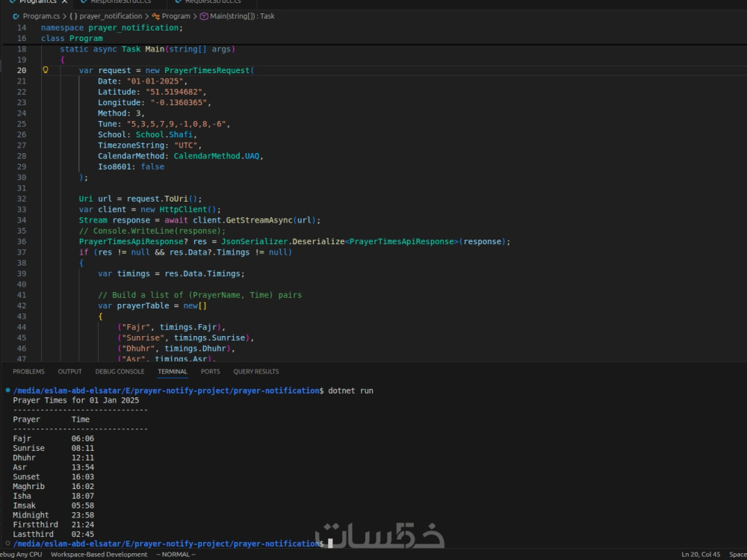
Task: Open the PROBLEMS panel tab
Action: click(x=28, y=371)
